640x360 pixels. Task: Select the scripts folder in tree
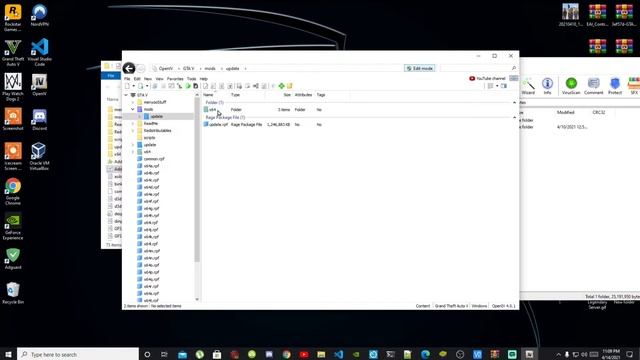point(149,138)
